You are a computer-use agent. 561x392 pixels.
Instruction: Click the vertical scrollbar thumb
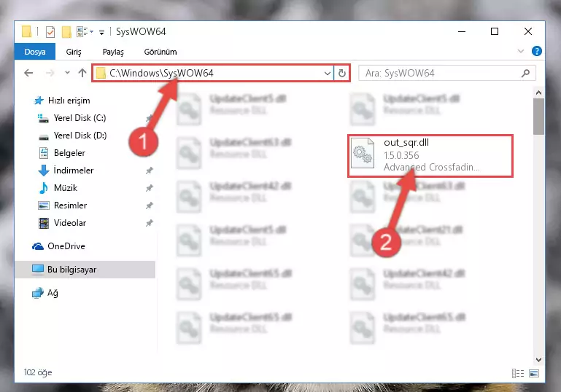tap(538, 117)
